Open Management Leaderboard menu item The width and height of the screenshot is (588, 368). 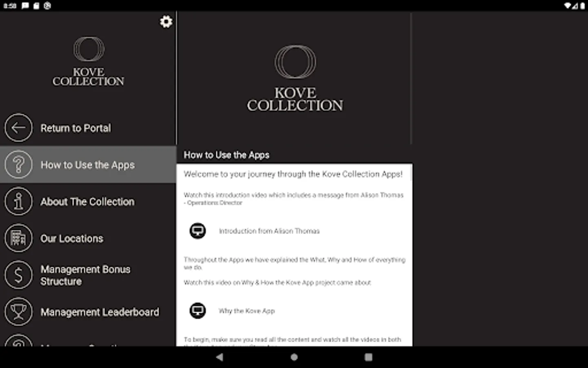tap(88, 312)
